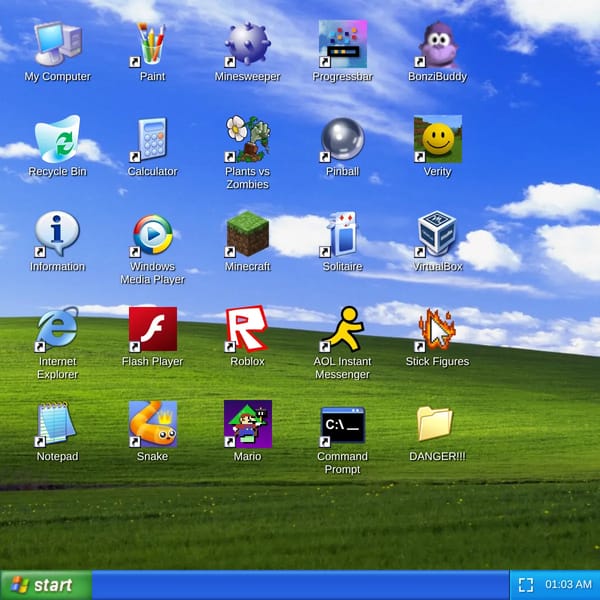Toggle the fullscreen icon in system tray
Screen dimensions: 600x600
click(x=526, y=585)
